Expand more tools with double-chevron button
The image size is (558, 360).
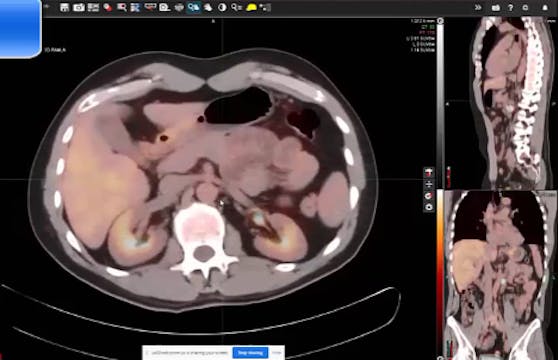coord(478,7)
